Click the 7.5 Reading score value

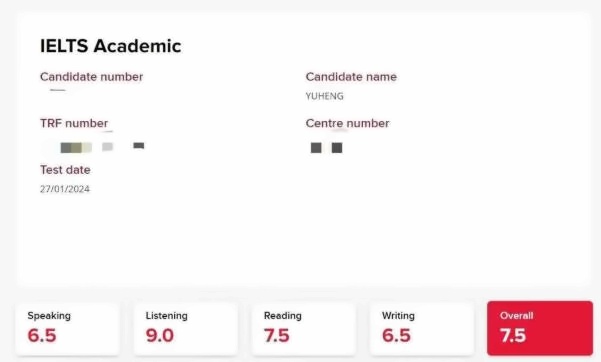(276, 336)
